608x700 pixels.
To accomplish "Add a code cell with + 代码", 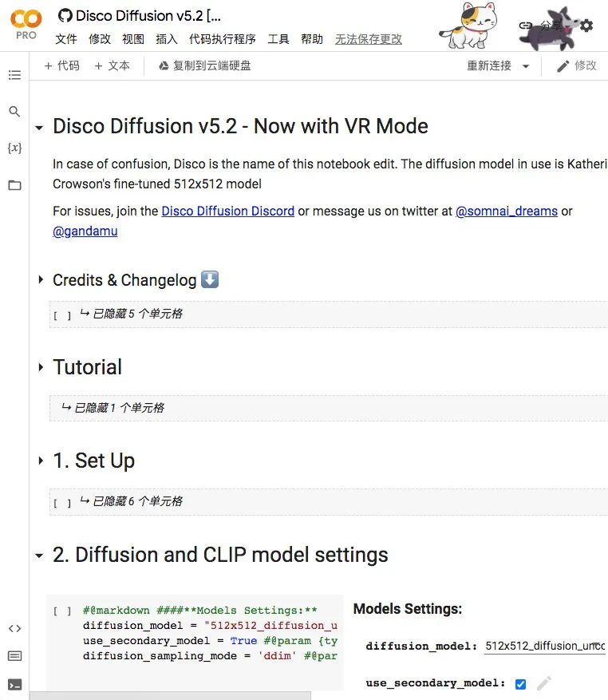I will click(x=62, y=65).
